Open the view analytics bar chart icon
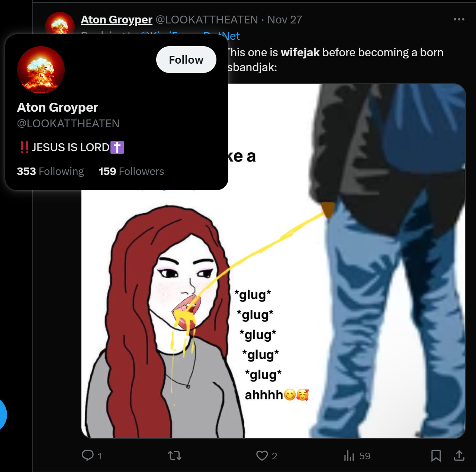This screenshot has height=472, width=476. pos(349,456)
